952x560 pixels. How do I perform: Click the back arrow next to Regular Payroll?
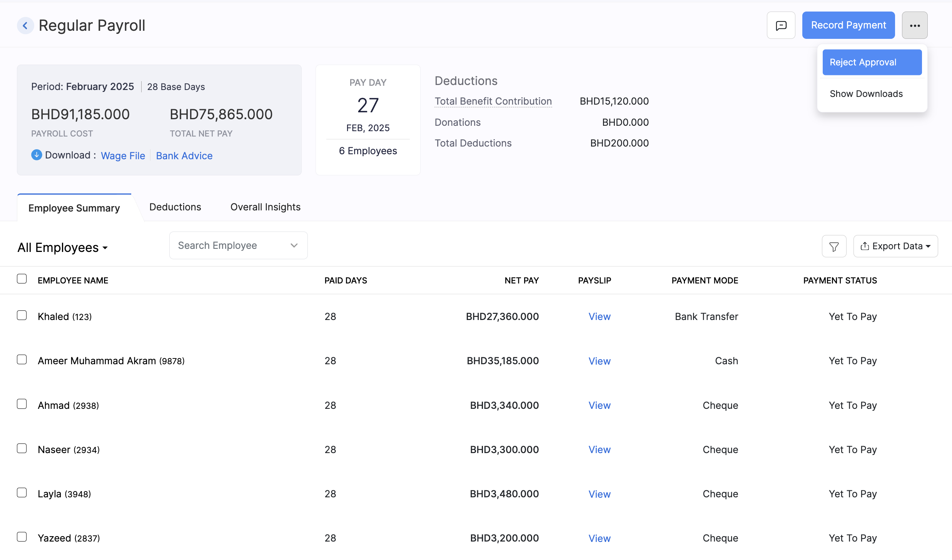(x=25, y=25)
